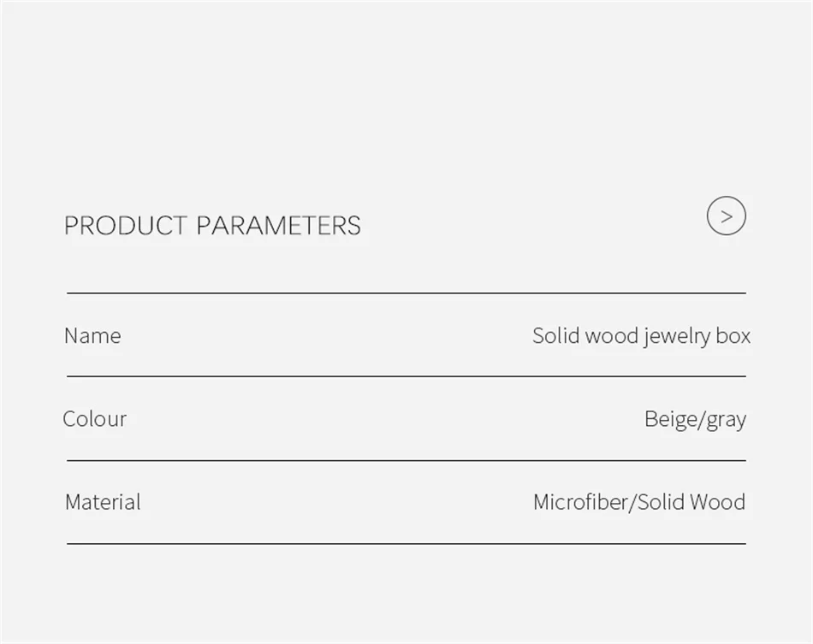Click the Solid wood jewelry box value
This screenshot has height=644, width=813.
641,336
